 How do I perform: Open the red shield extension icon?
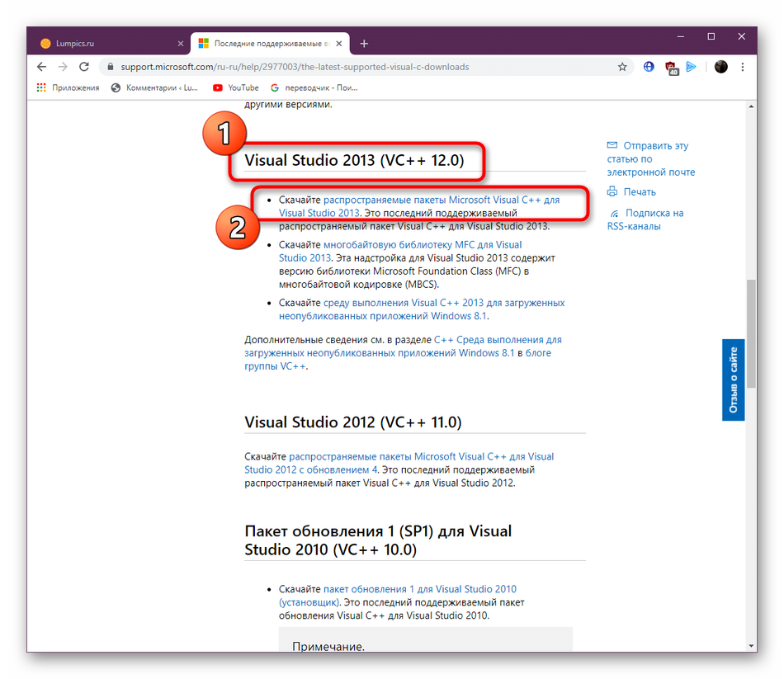[671, 68]
